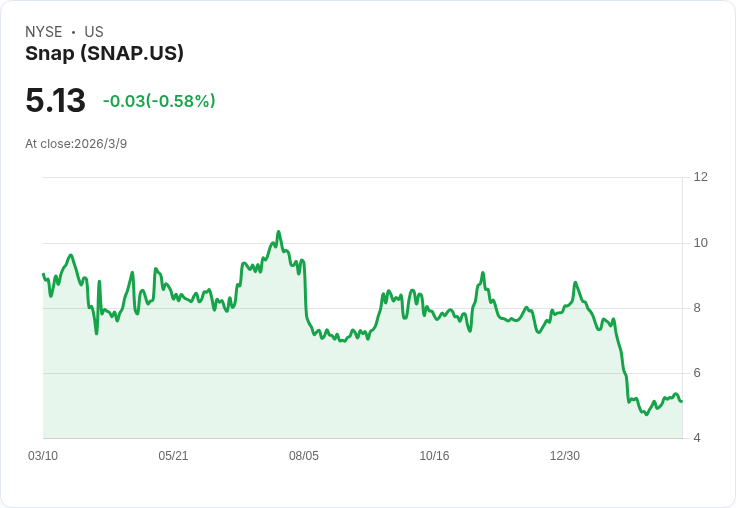
Task: Click the 10/16 date axis label
Action: pos(434,456)
